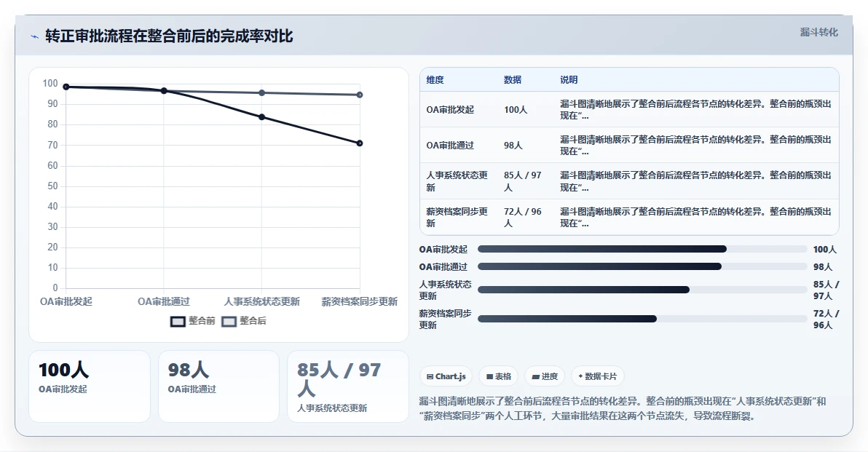Click the OA审批通过 progress bar
The image size is (868, 452).
coord(642,266)
